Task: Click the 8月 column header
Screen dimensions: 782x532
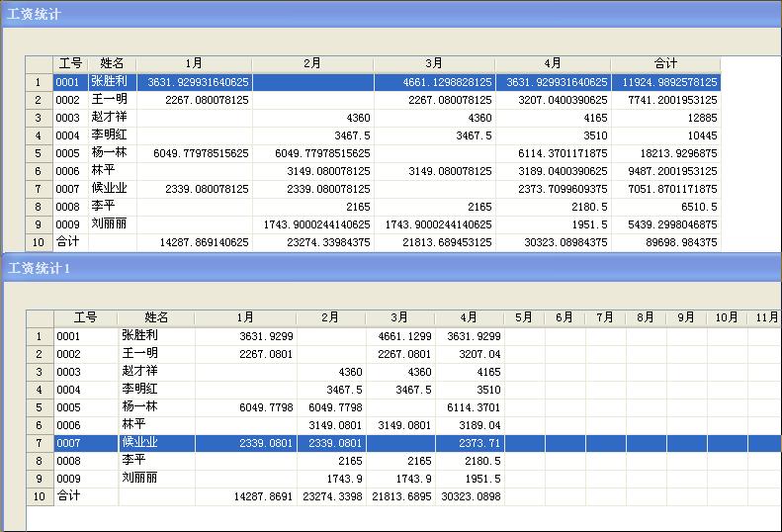Action: point(646,317)
